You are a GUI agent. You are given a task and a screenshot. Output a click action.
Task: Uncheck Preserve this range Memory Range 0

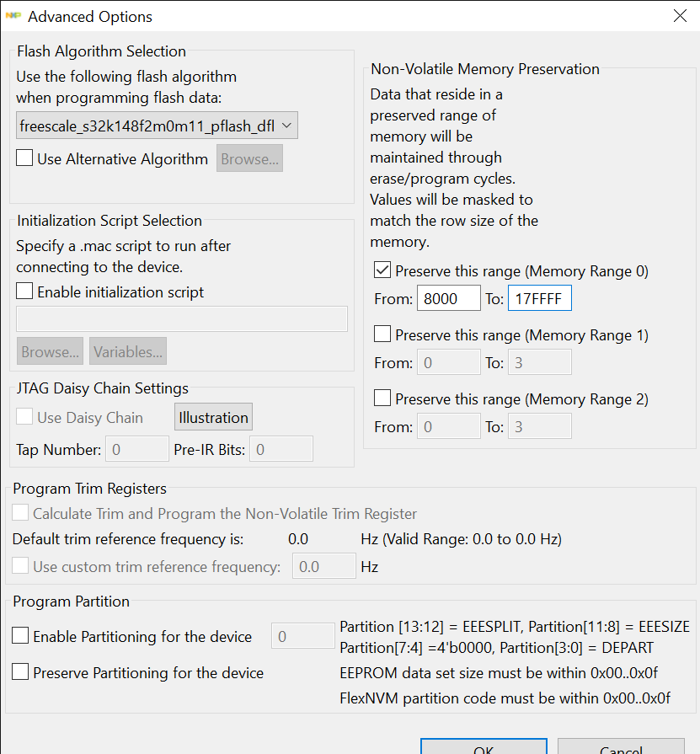pos(382,270)
